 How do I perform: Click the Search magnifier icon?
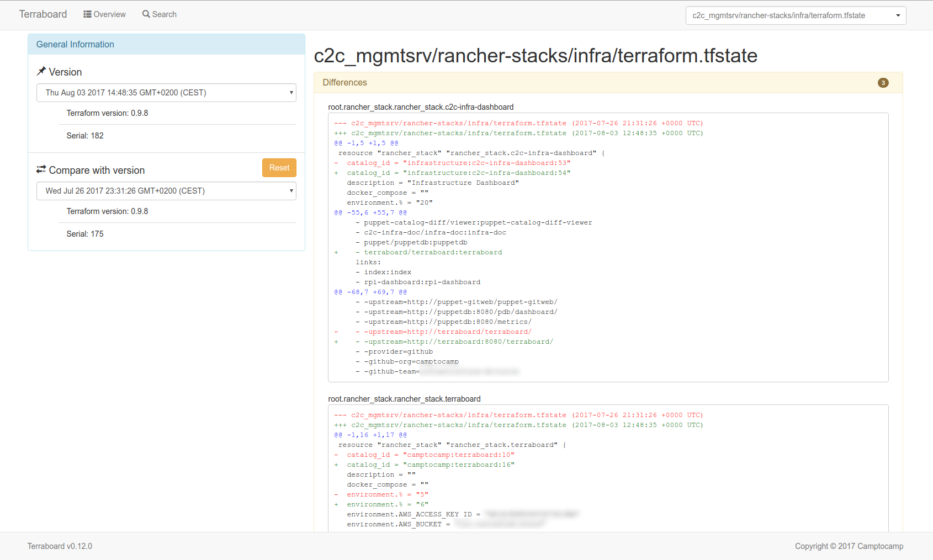tap(146, 14)
